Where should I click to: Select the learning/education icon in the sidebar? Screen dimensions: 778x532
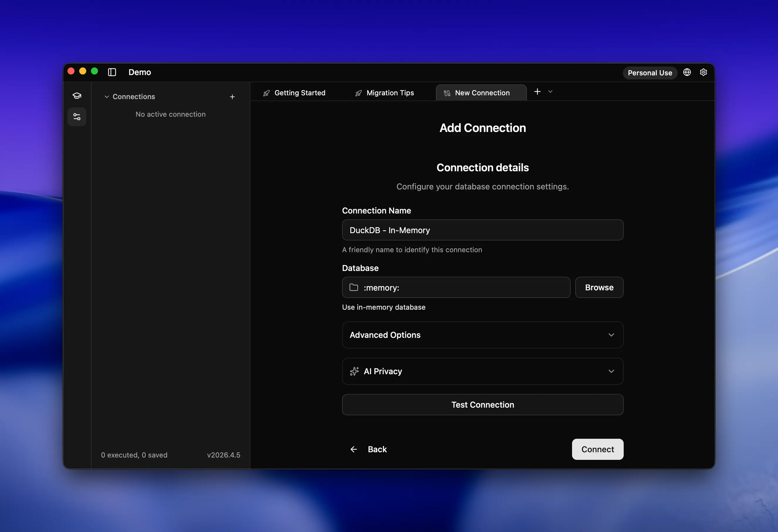click(x=77, y=95)
